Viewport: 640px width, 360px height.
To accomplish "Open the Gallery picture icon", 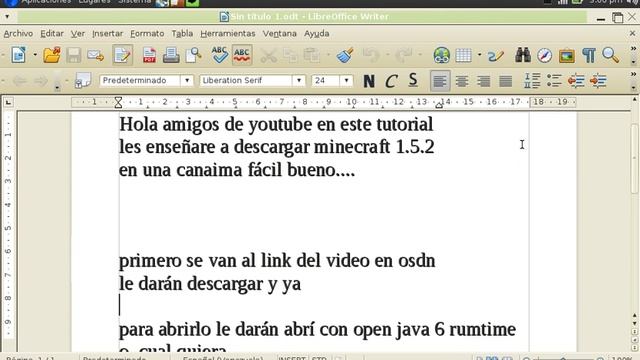I will pyautogui.click(x=567, y=56).
